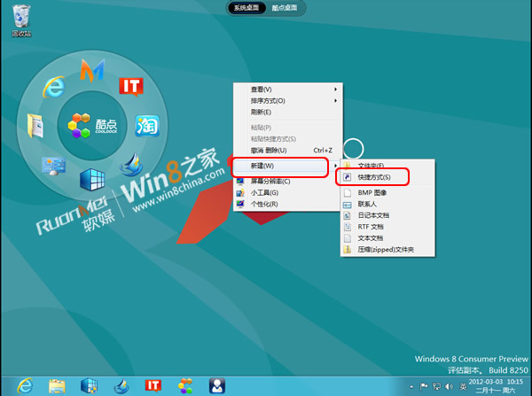Open the control panel monitor icon in ring
The height and width of the screenshot is (396, 532).
tap(53, 166)
